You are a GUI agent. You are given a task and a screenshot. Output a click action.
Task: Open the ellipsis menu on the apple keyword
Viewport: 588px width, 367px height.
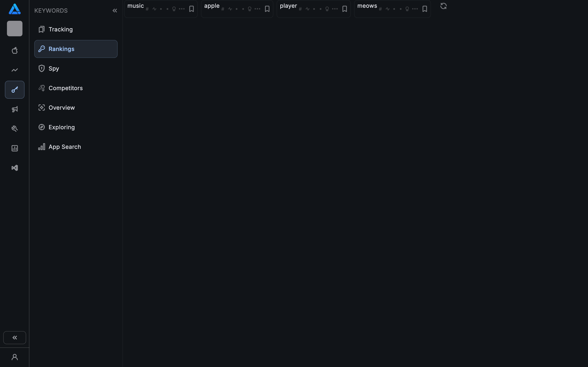pos(258,9)
